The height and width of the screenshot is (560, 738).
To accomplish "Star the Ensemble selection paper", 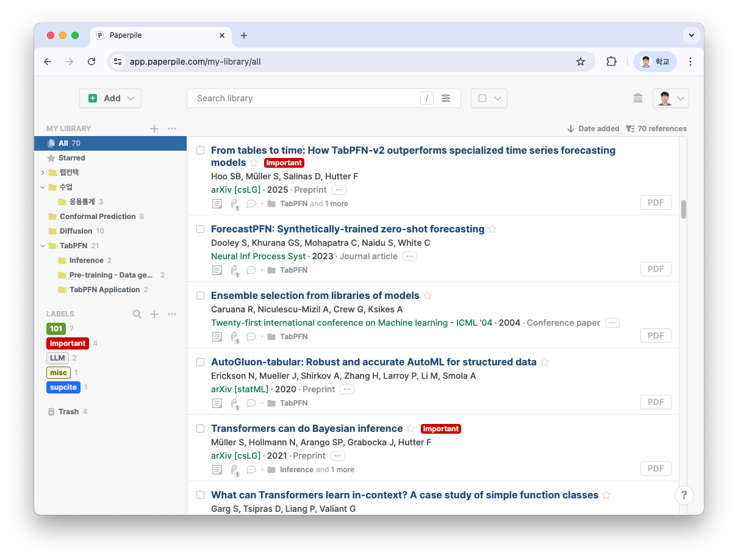I will point(428,296).
